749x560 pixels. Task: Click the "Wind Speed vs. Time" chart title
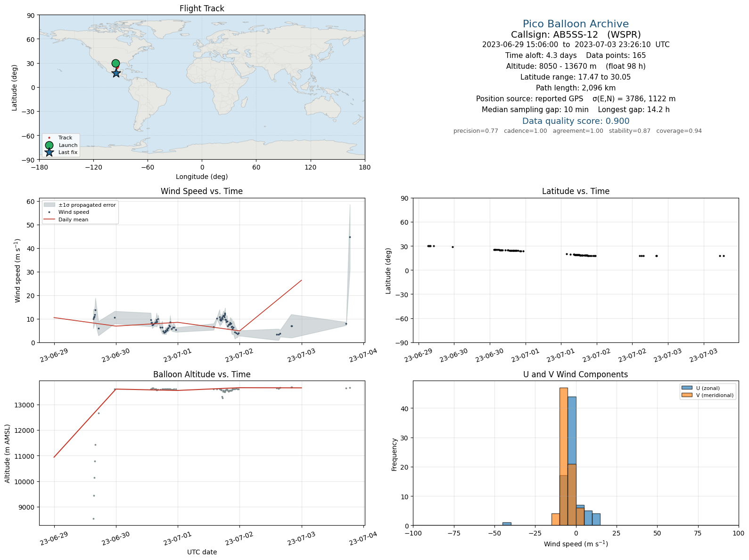[202, 191]
